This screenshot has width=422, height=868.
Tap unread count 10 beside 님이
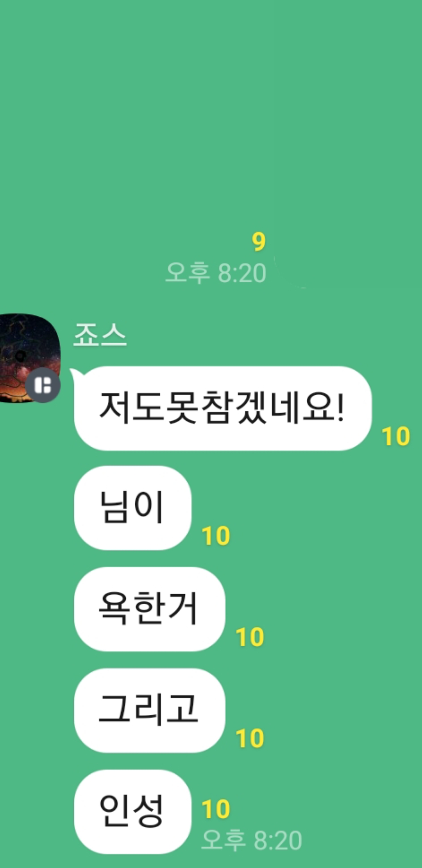pyautogui.click(x=216, y=536)
